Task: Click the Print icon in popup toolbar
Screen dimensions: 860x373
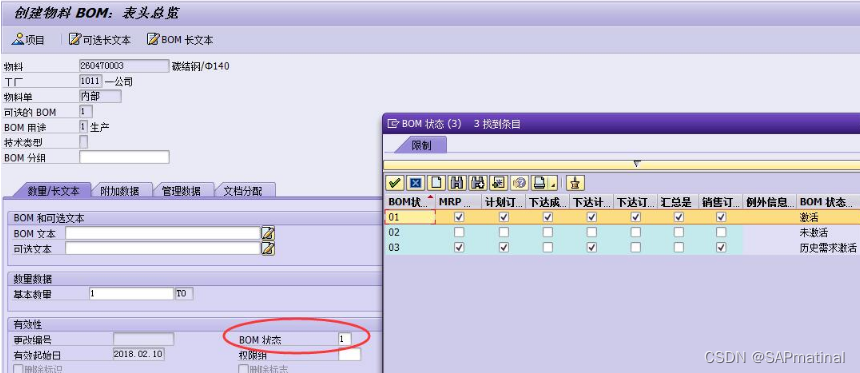Action: tap(541, 183)
